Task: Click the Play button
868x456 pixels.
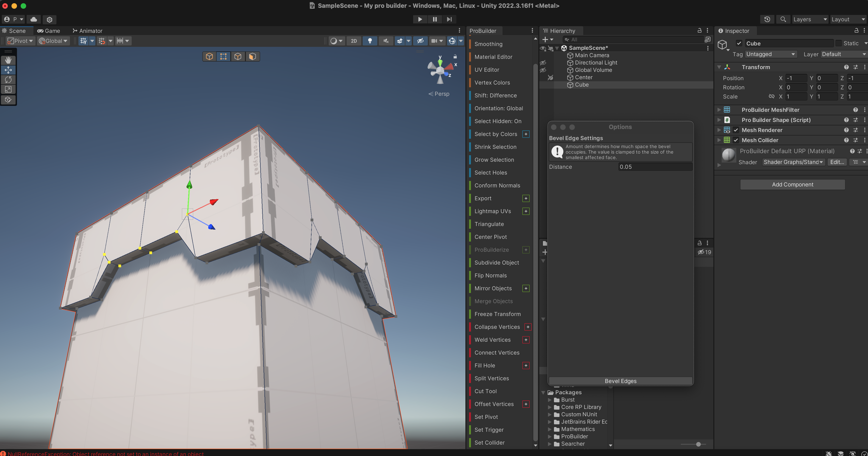Action: pos(420,19)
